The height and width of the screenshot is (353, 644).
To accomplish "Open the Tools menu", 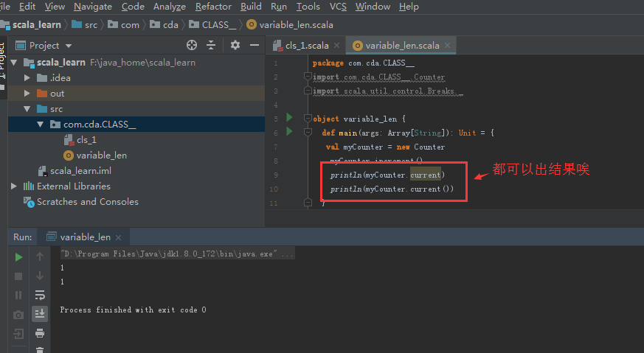I will (x=308, y=7).
